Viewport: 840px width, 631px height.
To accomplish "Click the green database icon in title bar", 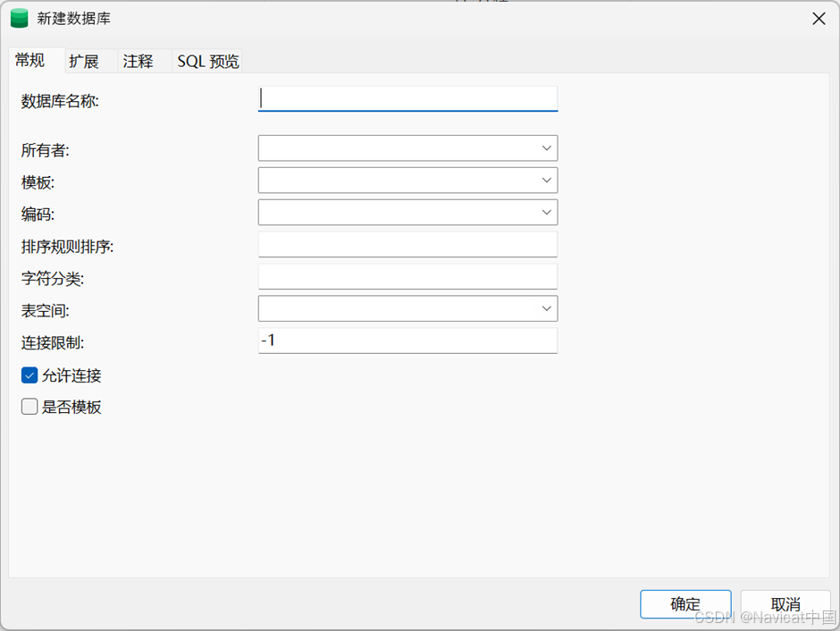I will (x=20, y=18).
